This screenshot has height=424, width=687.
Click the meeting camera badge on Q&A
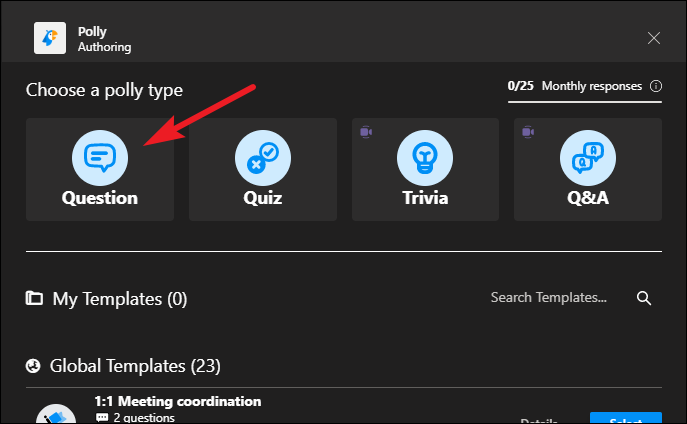[528, 132]
